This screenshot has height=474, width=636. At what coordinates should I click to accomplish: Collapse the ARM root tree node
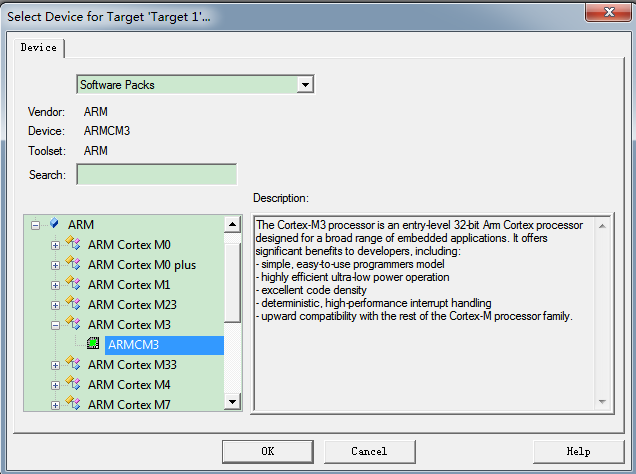tap(36, 225)
